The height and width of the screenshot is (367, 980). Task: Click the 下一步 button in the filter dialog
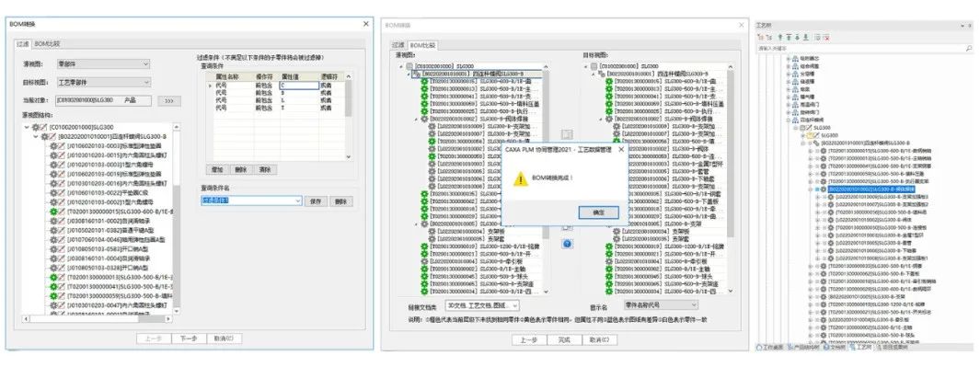(x=188, y=338)
